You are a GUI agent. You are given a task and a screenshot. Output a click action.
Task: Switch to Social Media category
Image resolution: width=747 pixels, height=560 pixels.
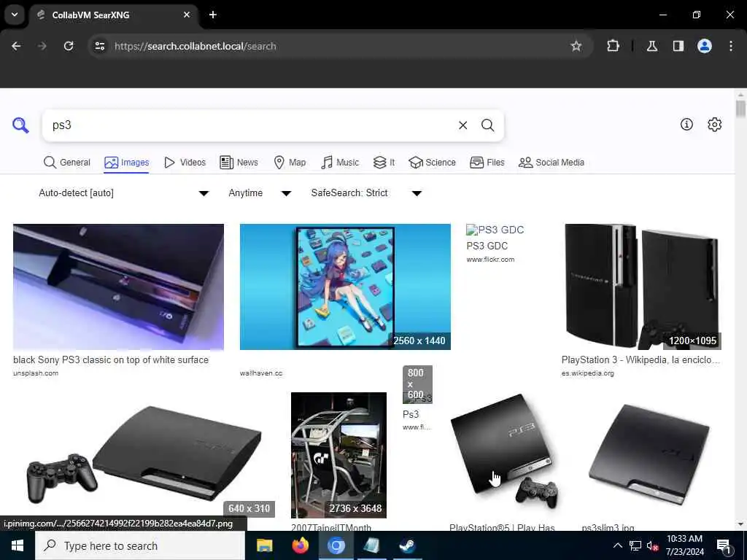551,163
